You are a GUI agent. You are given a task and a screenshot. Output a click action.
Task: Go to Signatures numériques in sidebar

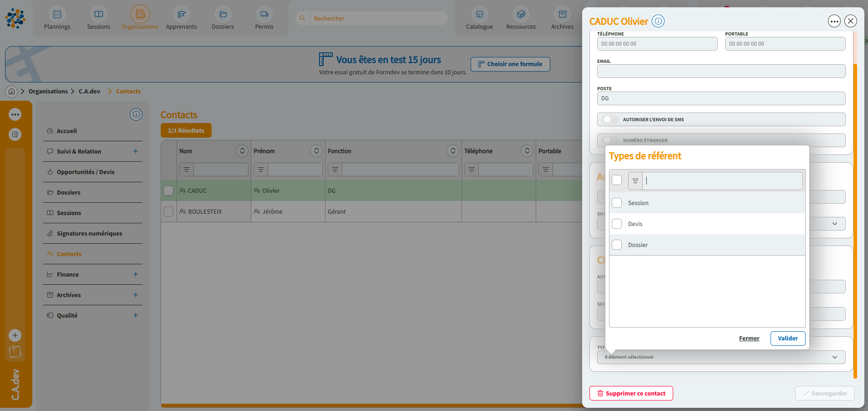tap(89, 234)
